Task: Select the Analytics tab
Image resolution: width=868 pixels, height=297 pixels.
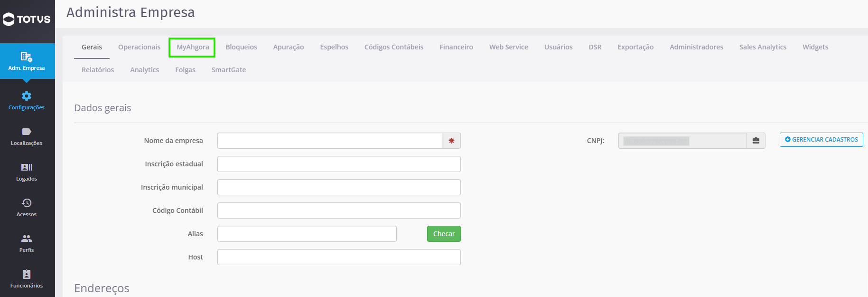Action: tap(145, 70)
